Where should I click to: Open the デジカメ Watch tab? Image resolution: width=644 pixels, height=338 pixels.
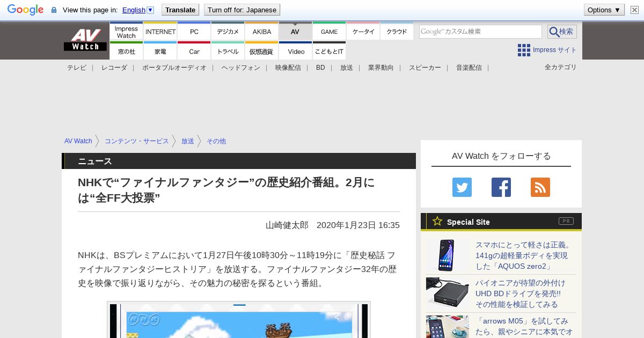pos(228,32)
